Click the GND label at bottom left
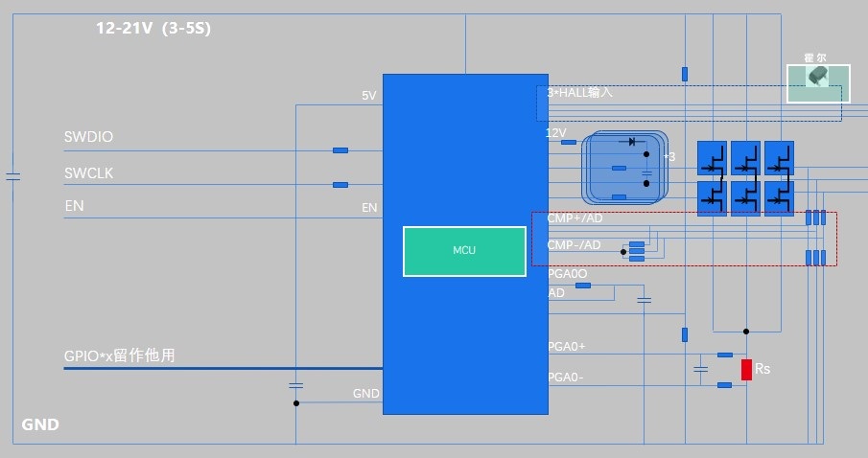The image size is (868, 458). click(40, 424)
